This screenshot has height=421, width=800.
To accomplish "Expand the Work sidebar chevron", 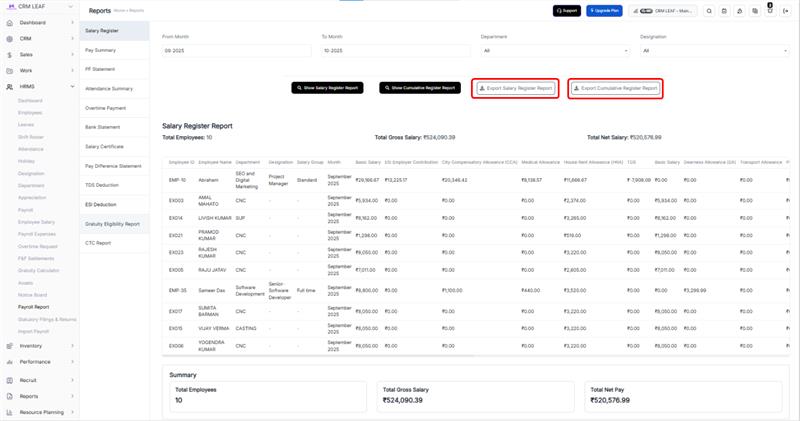I will 72,70.
